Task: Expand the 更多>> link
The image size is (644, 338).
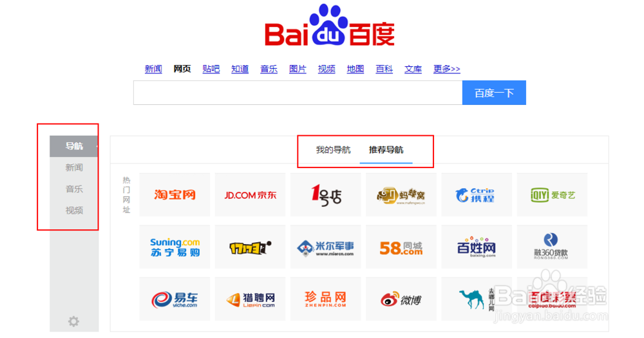Action: (447, 69)
